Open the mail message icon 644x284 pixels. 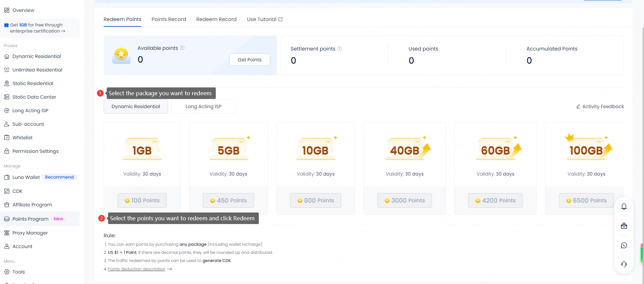pyautogui.click(x=624, y=226)
